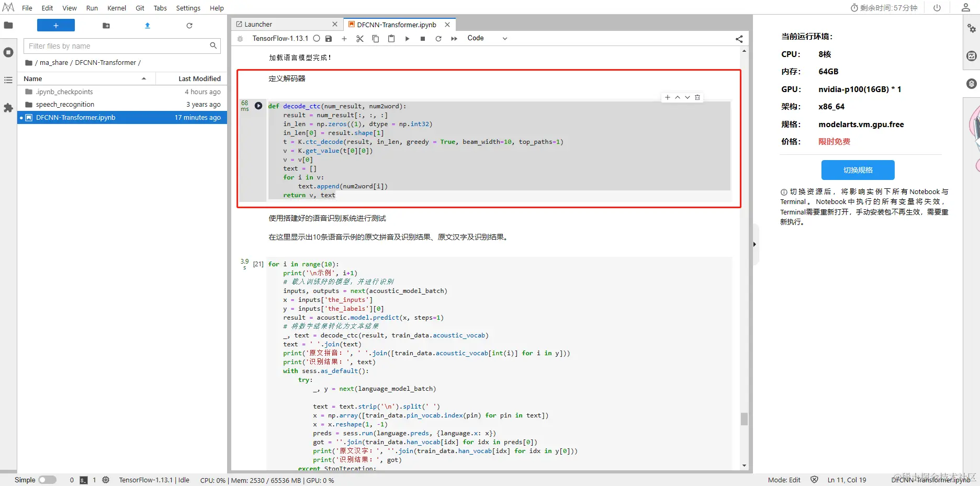Click the root folder breadcrumb icon
Viewport: 980px width, 486px height.
(29, 63)
